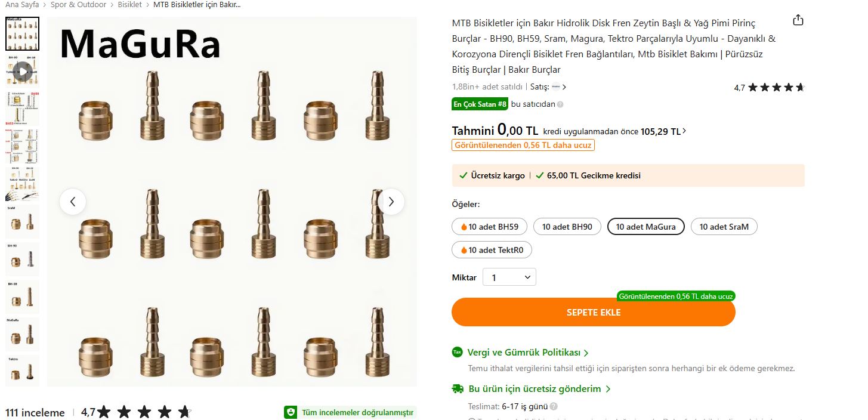Play the product video thumbnail
Viewport: 868px width, 420px height.
[22, 72]
